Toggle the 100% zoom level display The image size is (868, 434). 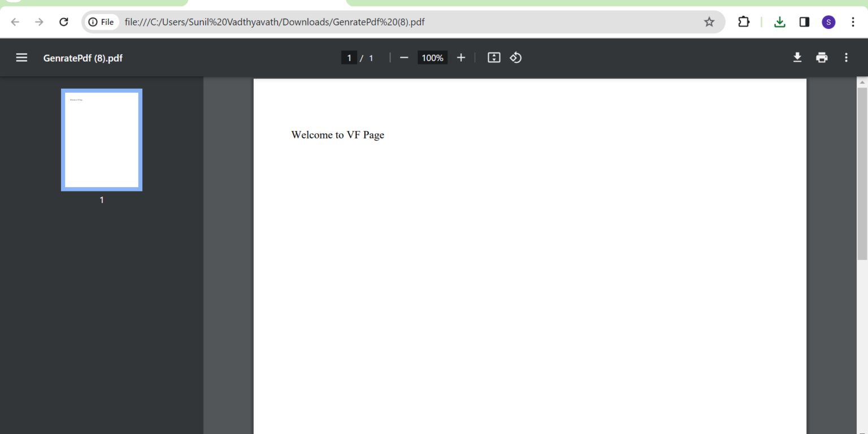[x=432, y=57]
